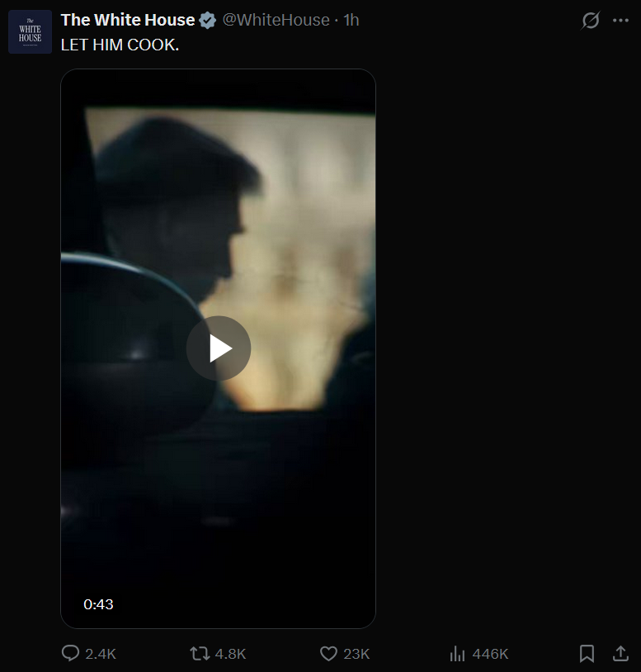Click the blue verified badge
The image size is (641, 672).
coord(208,20)
